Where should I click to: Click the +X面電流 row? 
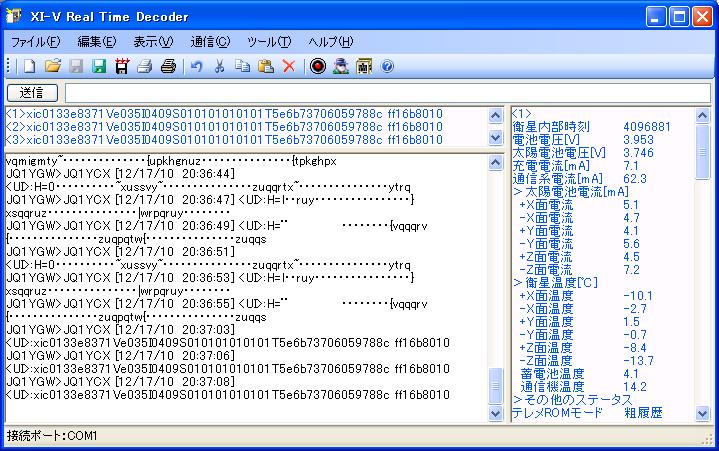pos(579,204)
